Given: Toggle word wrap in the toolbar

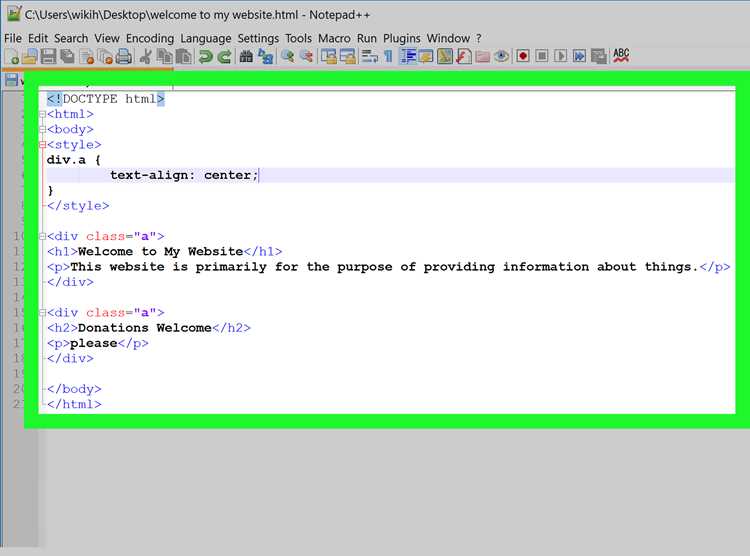Looking at the screenshot, I should pos(369,56).
